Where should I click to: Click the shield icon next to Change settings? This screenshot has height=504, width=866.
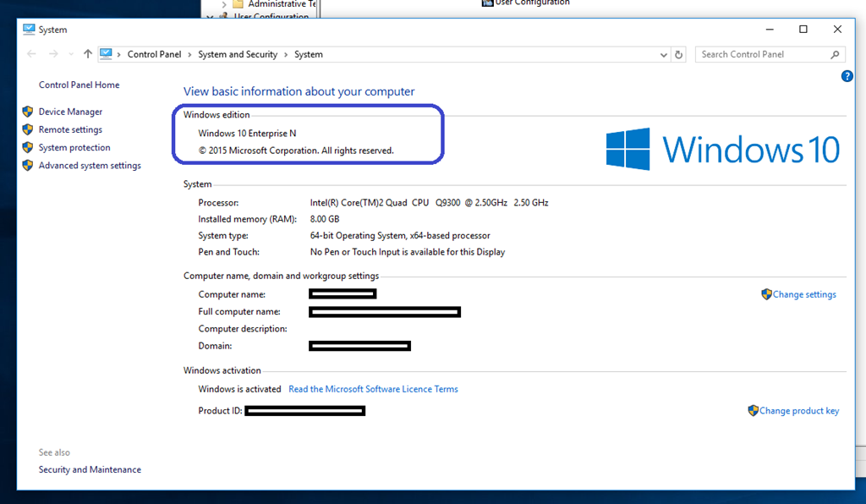click(x=766, y=294)
